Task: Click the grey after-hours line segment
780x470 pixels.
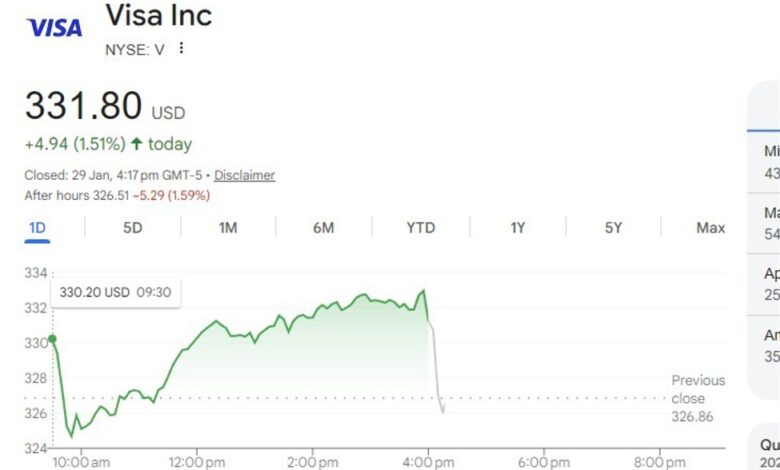Action: pos(435,370)
